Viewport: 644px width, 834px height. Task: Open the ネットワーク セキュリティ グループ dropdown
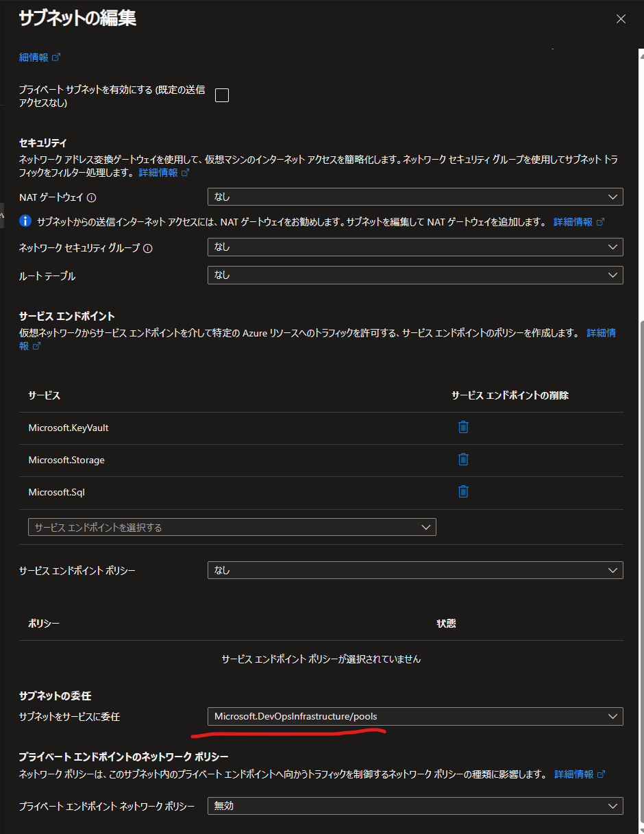[415, 247]
